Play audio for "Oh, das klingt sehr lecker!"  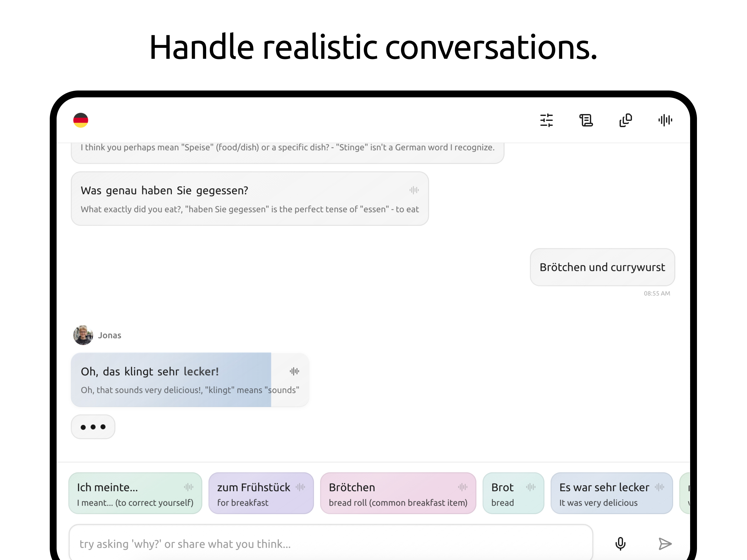pyautogui.click(x=294, y=371)
